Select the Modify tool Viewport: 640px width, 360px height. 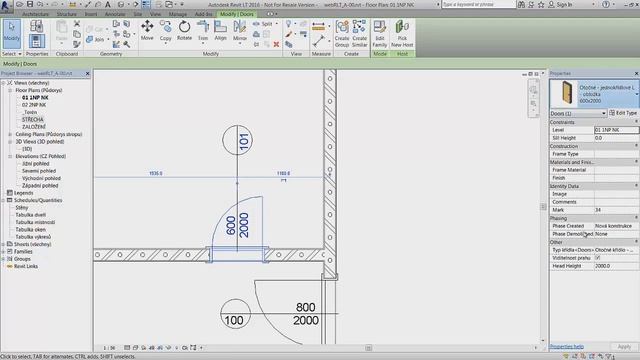tap(11, 34)
